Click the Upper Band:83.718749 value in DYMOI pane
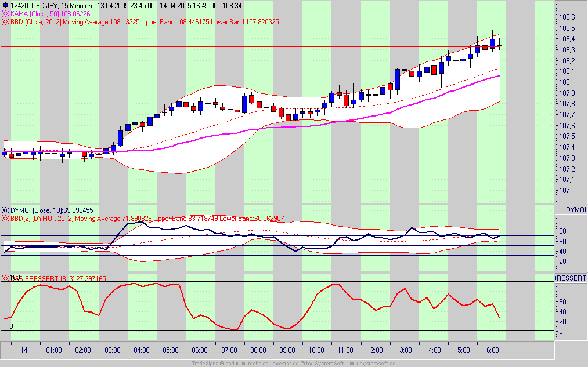 [x=186, y=219]
